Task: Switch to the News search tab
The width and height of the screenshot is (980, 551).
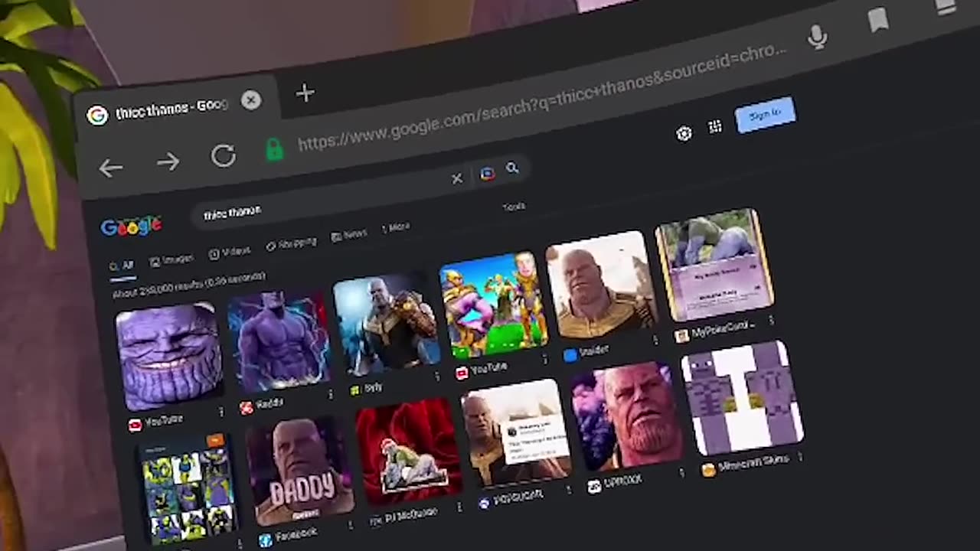Action: (x=349, y=236)
